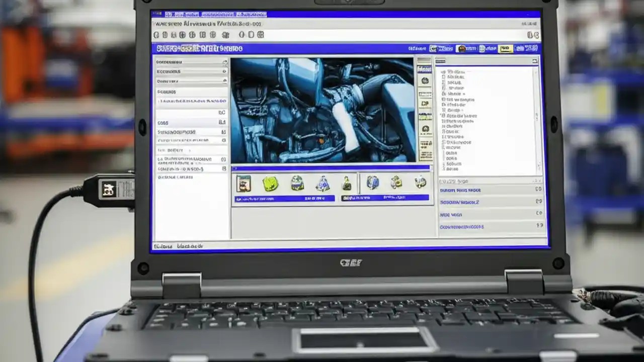Expand the first tree node in the right panel
The image size is (644, 362).
click(443, 70)
